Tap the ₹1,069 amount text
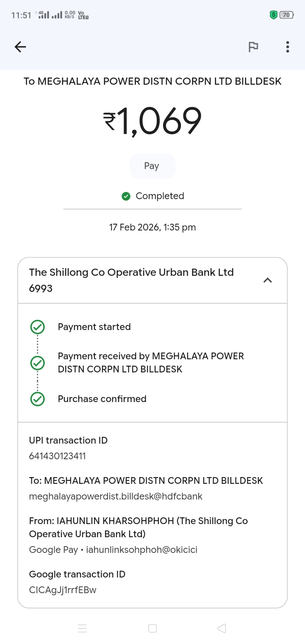Viewport: 305px width, 644px height. coord(152,122)
